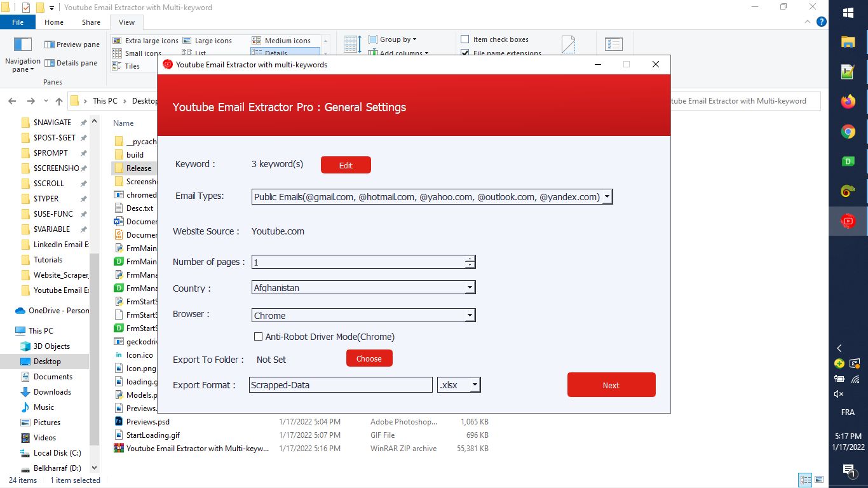Open Recent locations chevron in Explorer

coord(46,101)
